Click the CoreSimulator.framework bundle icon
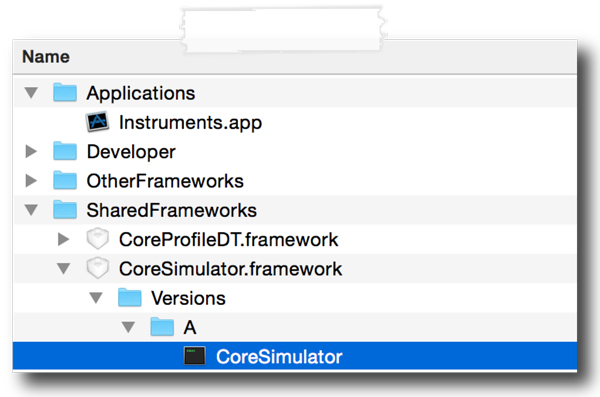 98,268
